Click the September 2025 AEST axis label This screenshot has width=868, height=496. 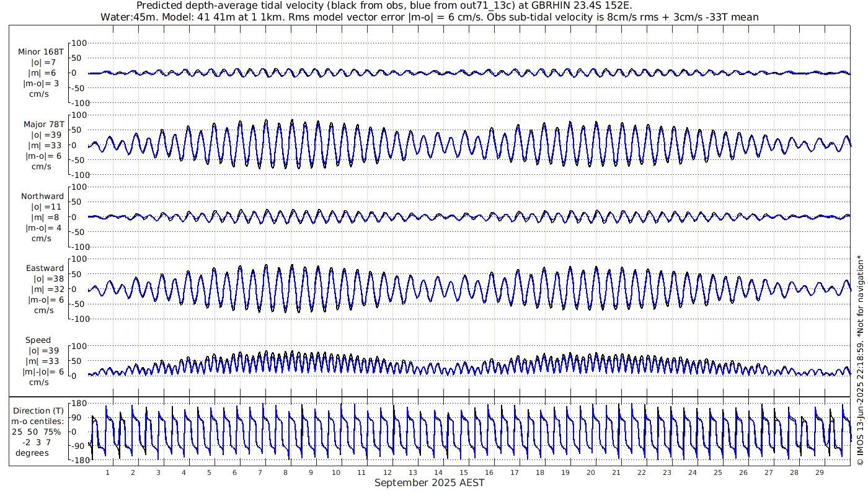[429, 483]
